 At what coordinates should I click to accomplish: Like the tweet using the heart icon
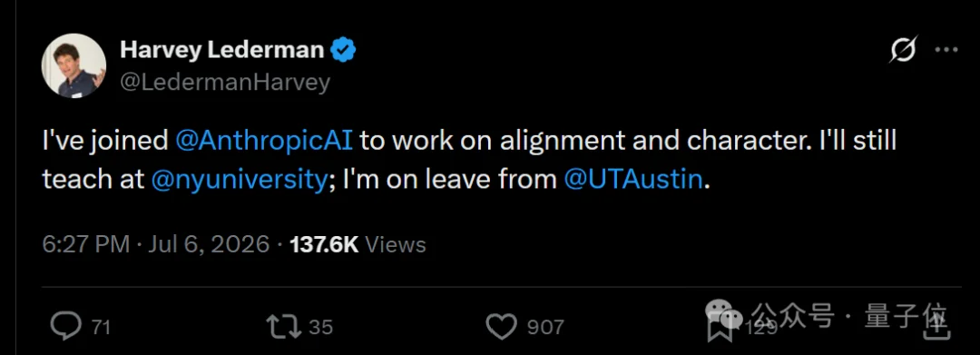pos(501,327)
